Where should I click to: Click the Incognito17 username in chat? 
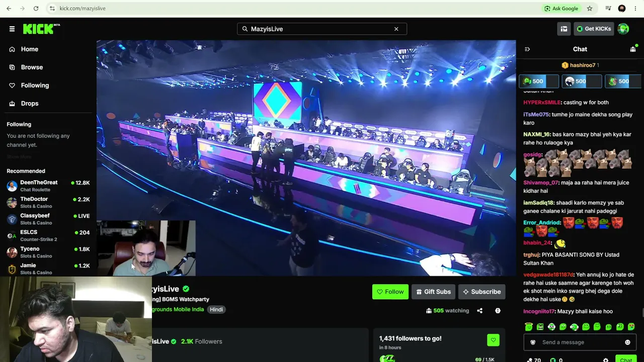(539, 312)
